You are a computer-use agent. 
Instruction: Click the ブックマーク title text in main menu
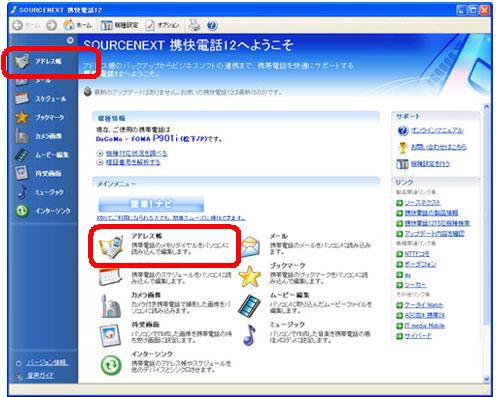288,266
